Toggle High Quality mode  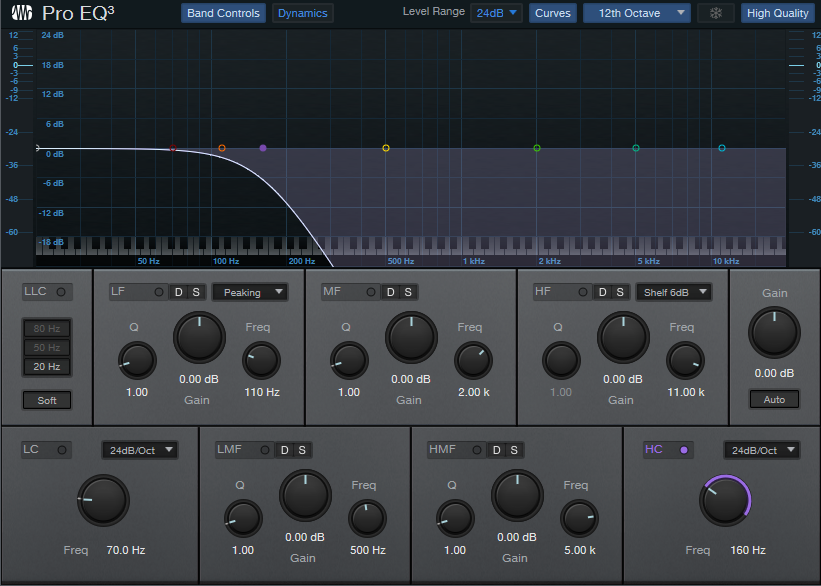click(x=778, y=13)
